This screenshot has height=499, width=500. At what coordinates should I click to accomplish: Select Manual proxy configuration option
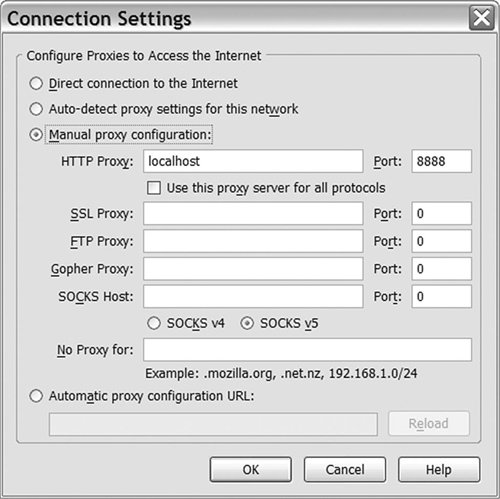pos(36,135)
